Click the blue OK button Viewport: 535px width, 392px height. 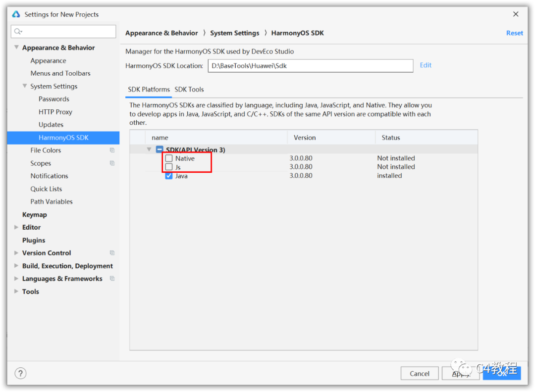coord(502,373)
